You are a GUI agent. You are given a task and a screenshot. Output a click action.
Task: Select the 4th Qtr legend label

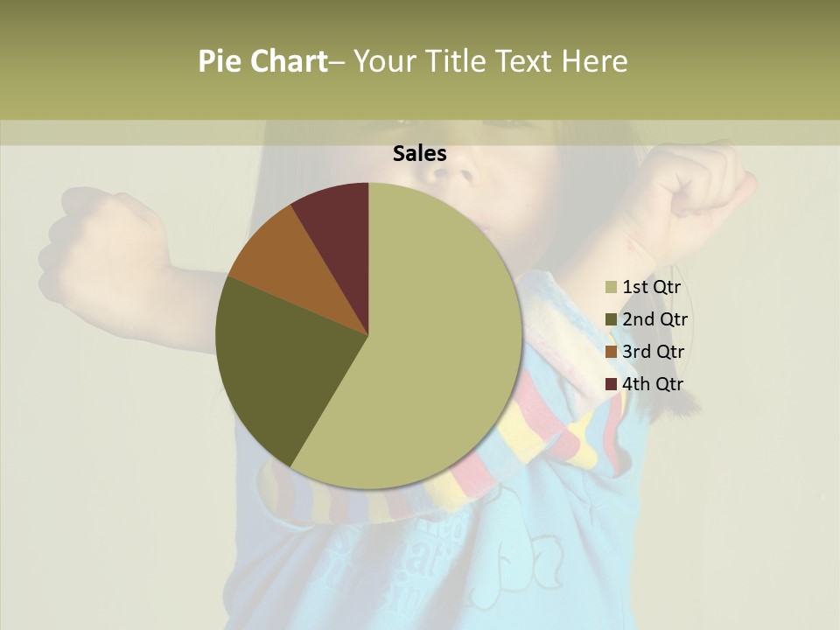click(653, 384)
